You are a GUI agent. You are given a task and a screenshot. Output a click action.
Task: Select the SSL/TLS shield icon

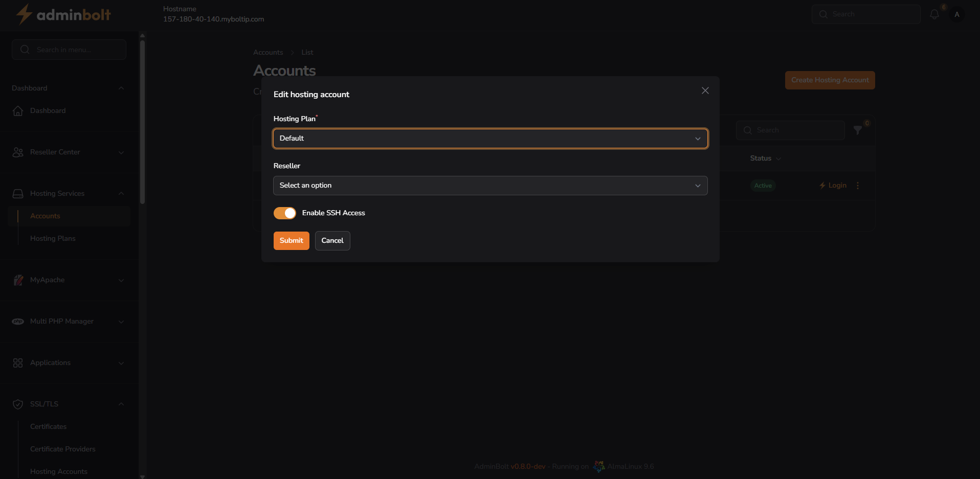(18, 404)
